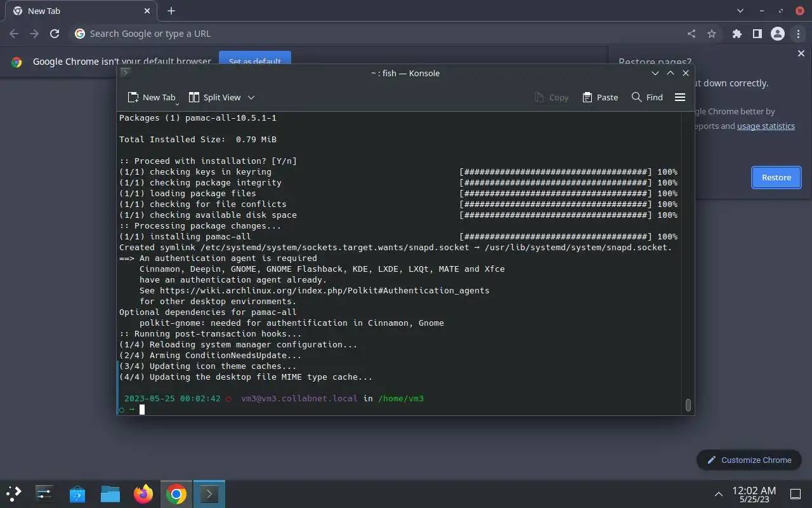This screenshot has height=508, width=812.
Task: Expand system tray hidden icons arrow
Action: [x=718, y=493]
